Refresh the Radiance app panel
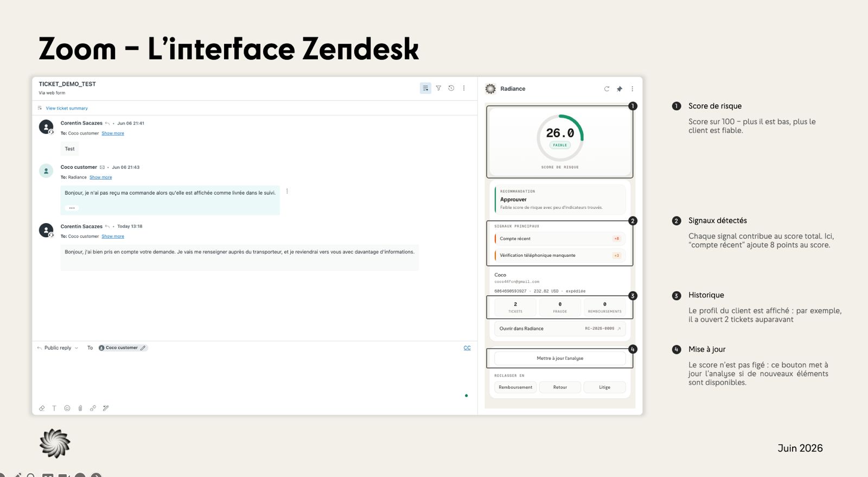868x477 pixels. (x=607, y=89)
